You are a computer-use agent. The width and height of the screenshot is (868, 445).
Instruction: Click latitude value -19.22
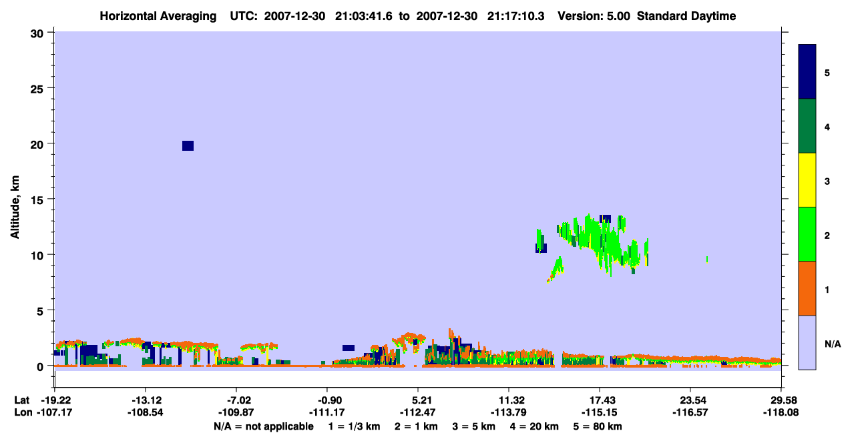pos(55,400)
